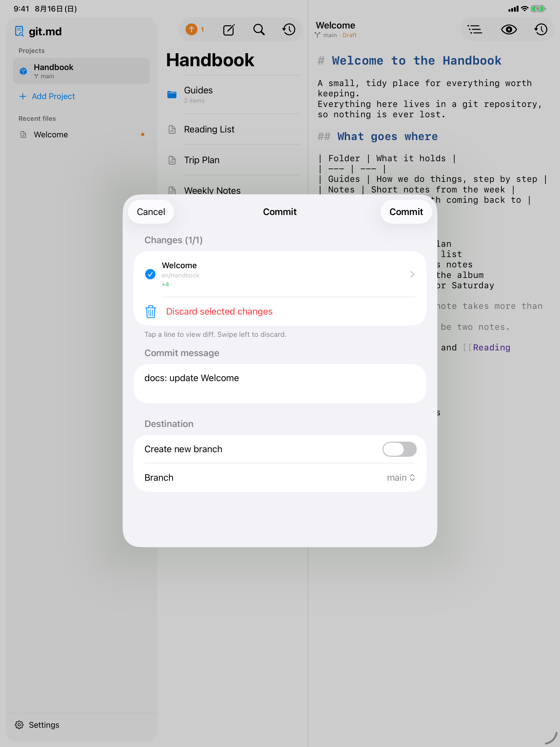Edit the commit message field
560x747 pixels.
click(280, 384)
